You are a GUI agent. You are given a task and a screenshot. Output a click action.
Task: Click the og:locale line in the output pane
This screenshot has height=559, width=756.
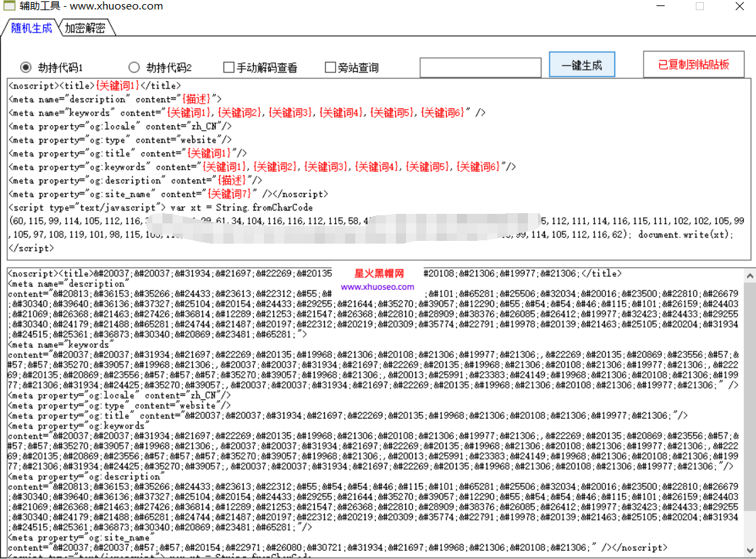point(120,395)
